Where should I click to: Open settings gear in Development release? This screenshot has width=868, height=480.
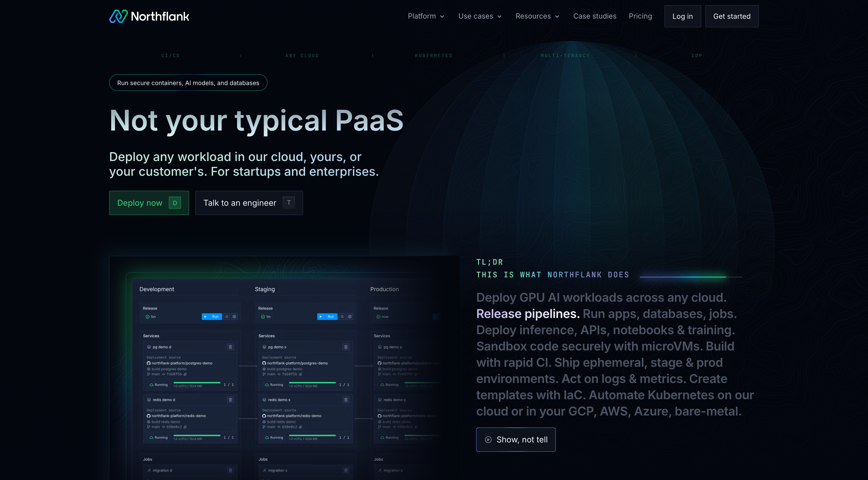pyautogui.click(x=235, y=316)
